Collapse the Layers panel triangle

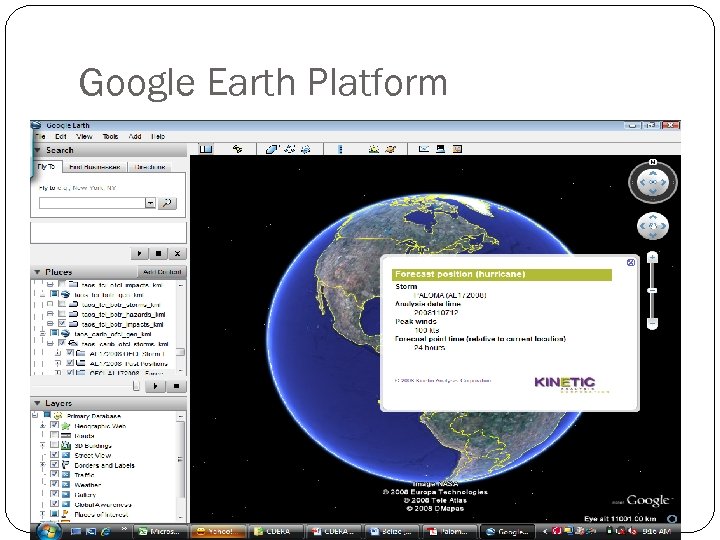coord(37,403)
